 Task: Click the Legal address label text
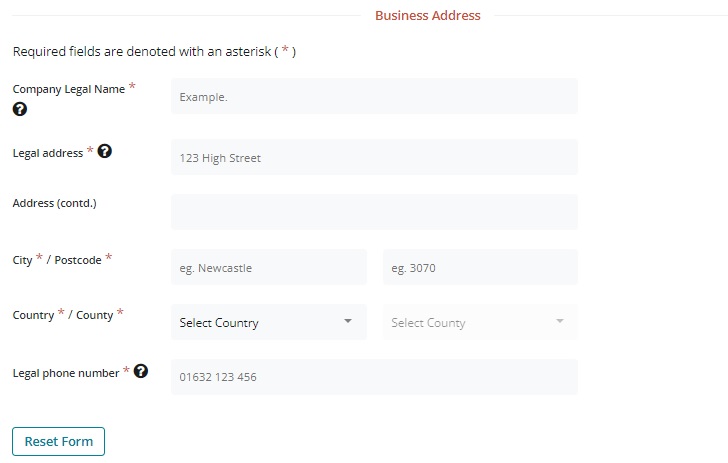pos(48,153)
